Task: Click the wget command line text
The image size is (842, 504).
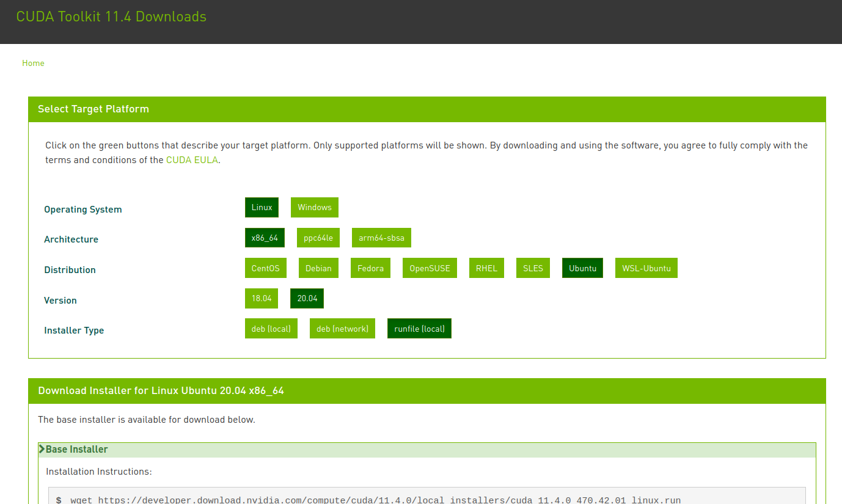Action: tap(375, 500)
